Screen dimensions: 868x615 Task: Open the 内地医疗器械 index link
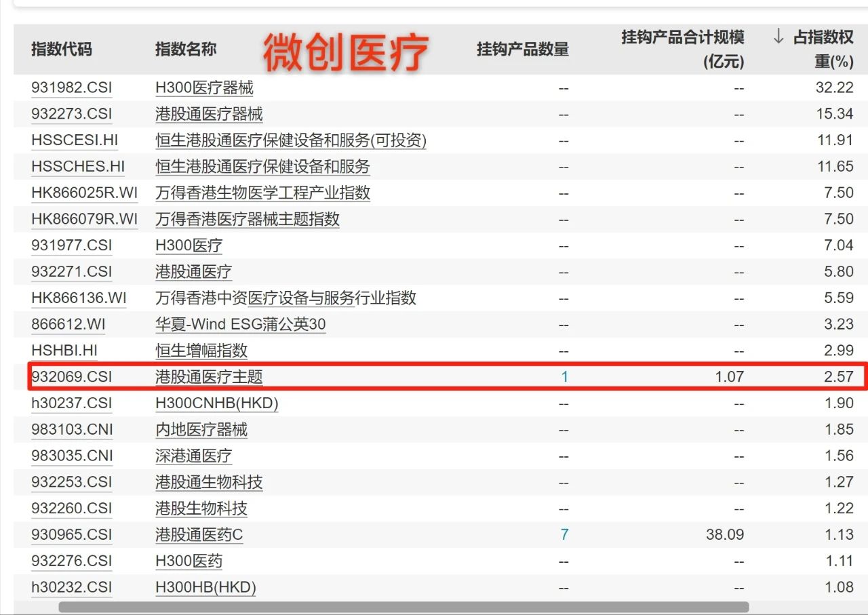[x=201, y=429]
